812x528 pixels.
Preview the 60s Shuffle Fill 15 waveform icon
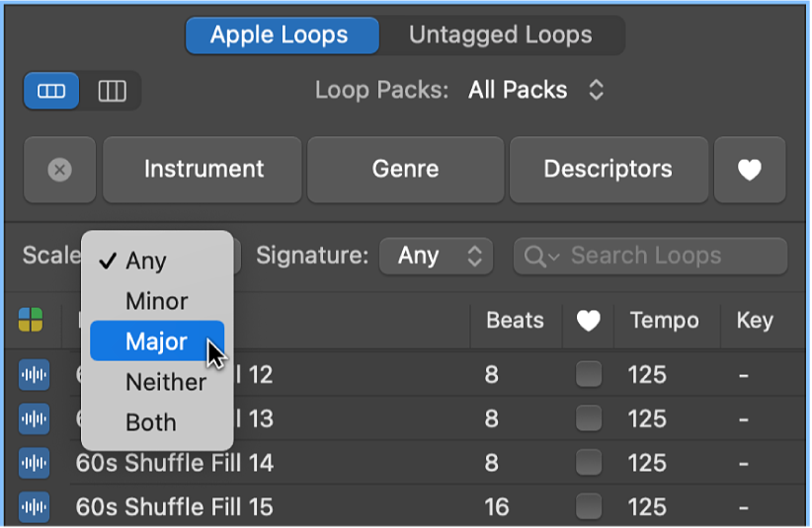[x=34, y=507]
